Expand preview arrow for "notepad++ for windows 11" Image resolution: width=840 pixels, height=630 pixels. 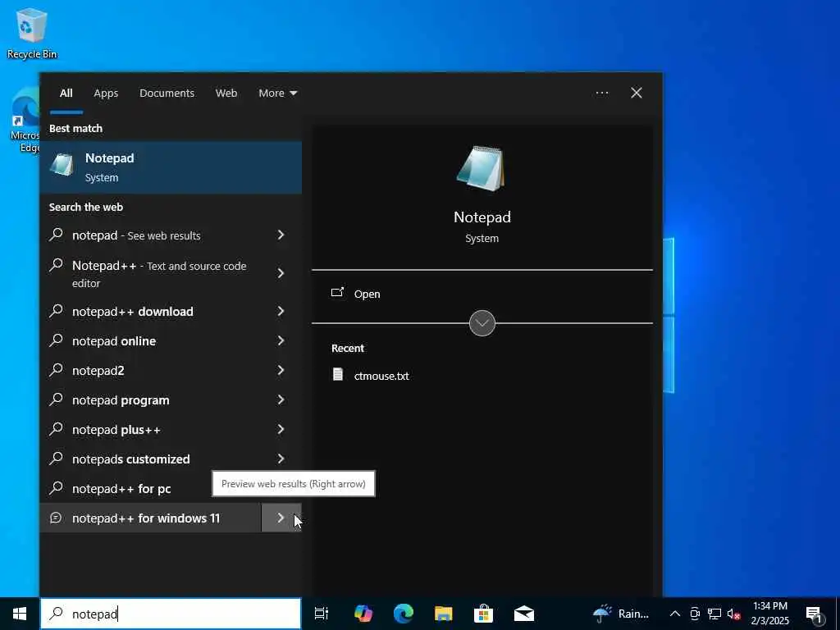(x=281, y=518)
